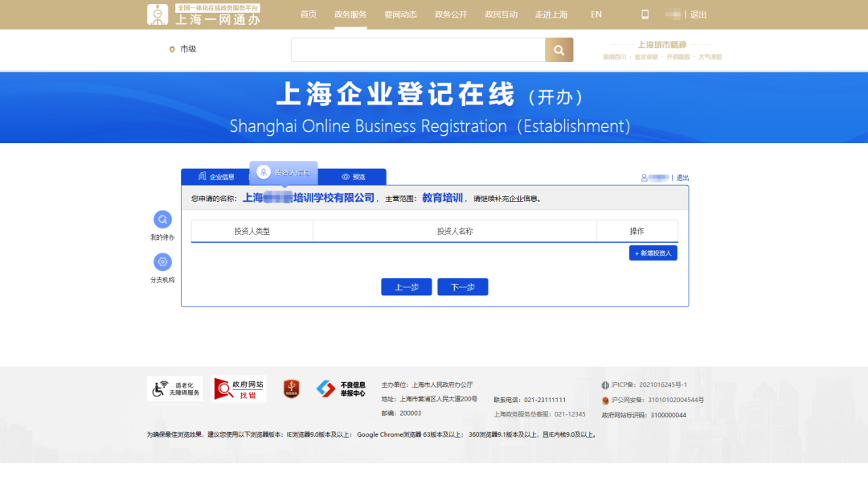Click the 上一步 button
Screen dimensions: 868x489
406,286
